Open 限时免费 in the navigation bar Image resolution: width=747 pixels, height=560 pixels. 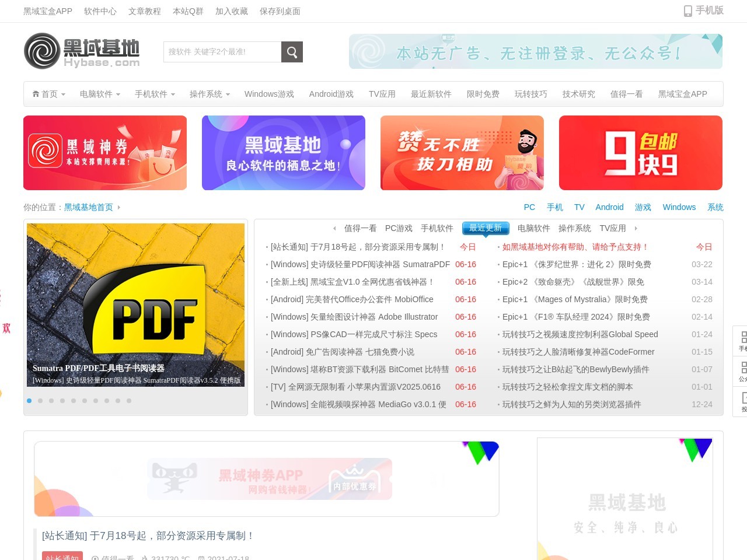(483, 94)
